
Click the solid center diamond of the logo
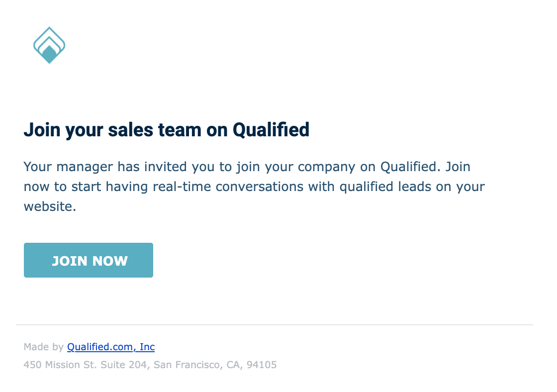pyautogui.click(x=49, y=54)
